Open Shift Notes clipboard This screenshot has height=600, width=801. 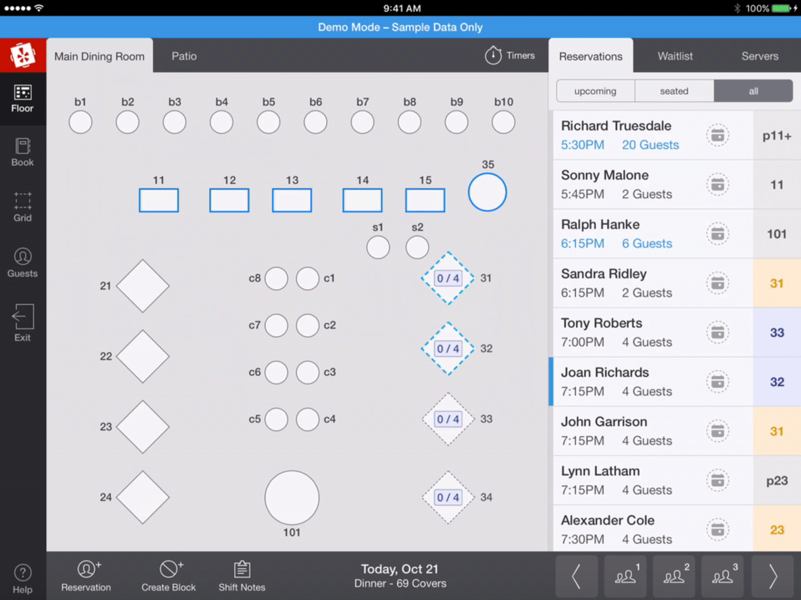click(242, 576)
